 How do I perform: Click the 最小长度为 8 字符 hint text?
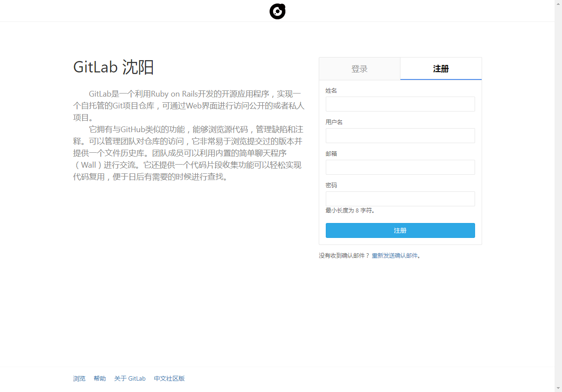(350, 211)
